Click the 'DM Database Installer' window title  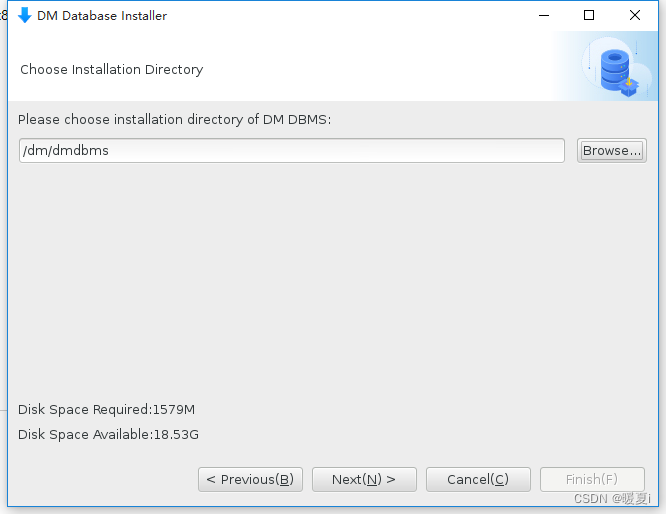pos(102,16)
